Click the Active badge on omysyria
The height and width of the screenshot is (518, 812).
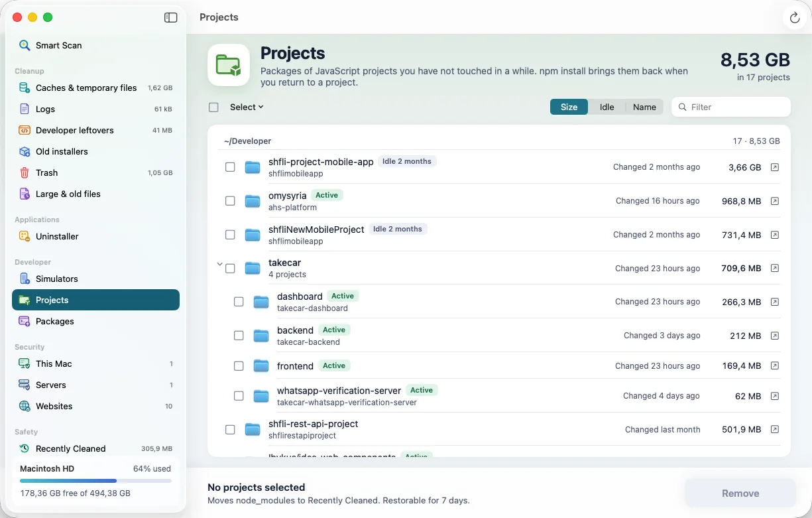point(327,195)
